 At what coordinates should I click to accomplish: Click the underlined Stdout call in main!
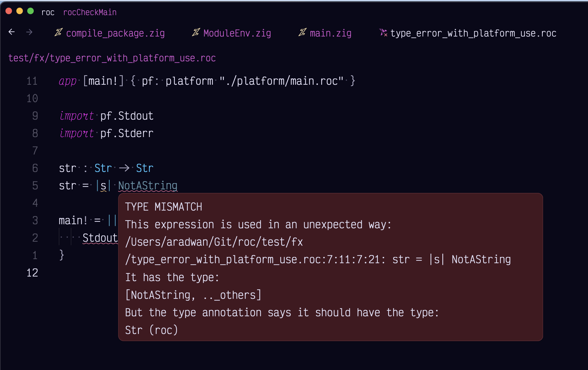(x=100, y=238)
